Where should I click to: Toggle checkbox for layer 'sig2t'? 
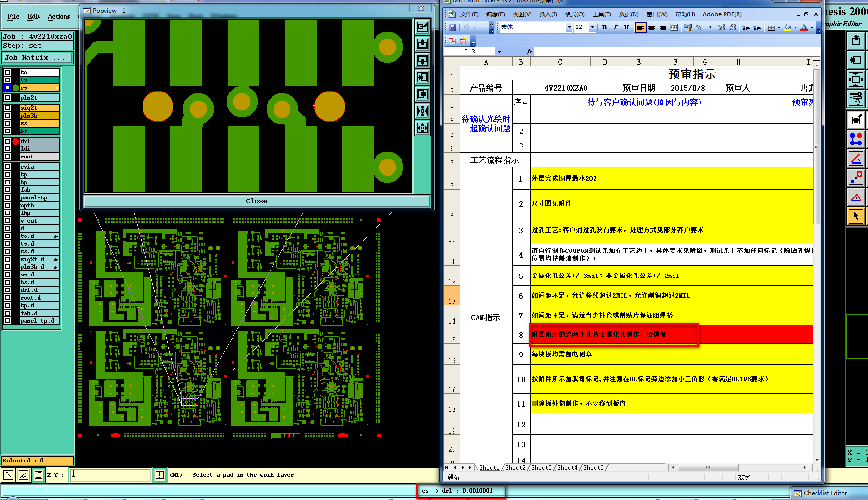(x=8, y=108)
